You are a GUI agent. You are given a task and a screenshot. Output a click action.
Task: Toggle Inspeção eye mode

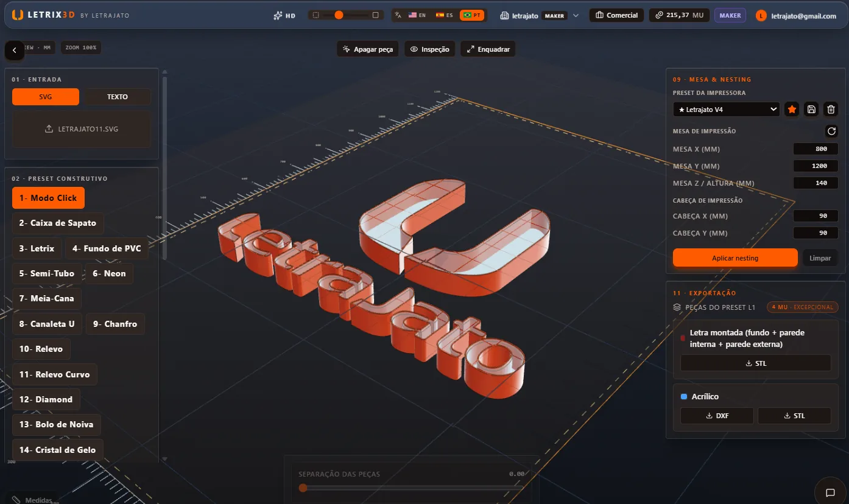click(x=430, y=49)
